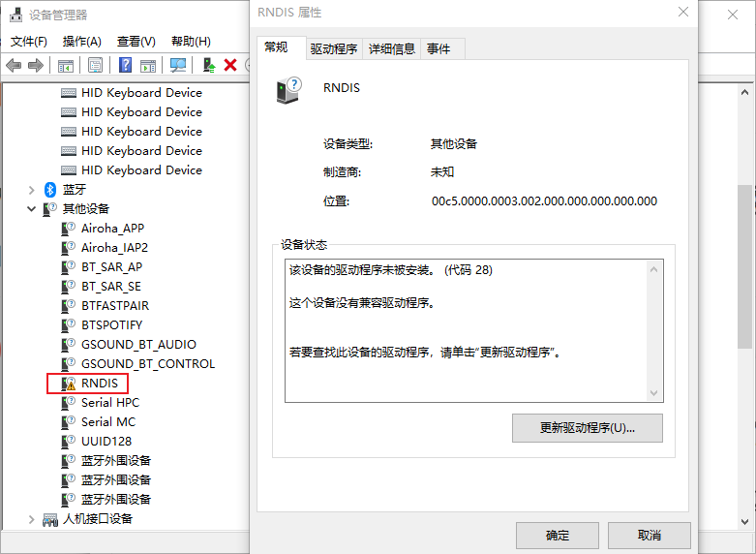This screenshot has height=554, width=756.
Task: Scan for hardware changes via monitor icon
Action: click(178, 65)
